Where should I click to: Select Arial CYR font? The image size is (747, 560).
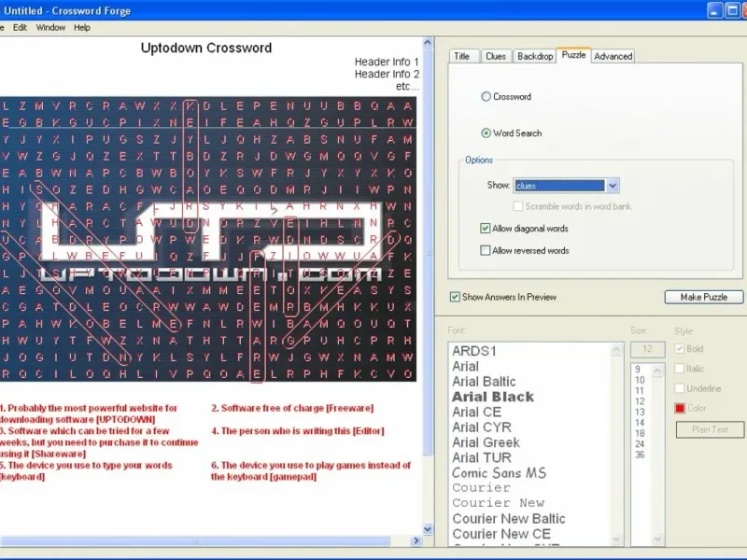[482, 427]
